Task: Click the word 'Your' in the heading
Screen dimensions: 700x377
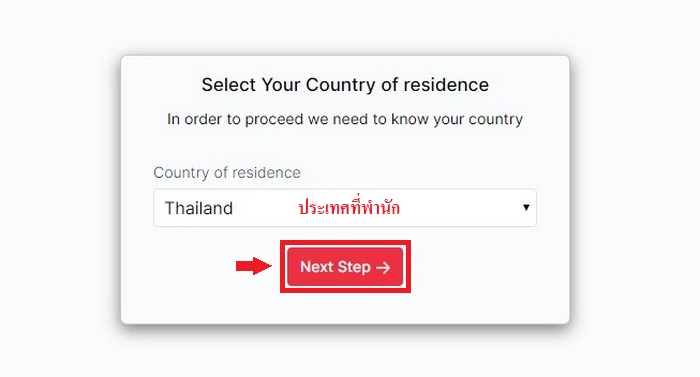Action: [280, 84]
